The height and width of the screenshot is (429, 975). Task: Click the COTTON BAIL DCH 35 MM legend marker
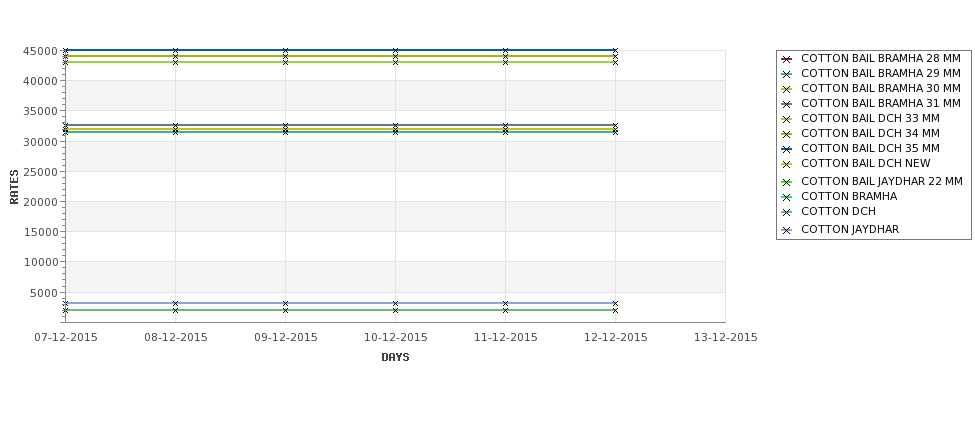click(x=786, y=149)
